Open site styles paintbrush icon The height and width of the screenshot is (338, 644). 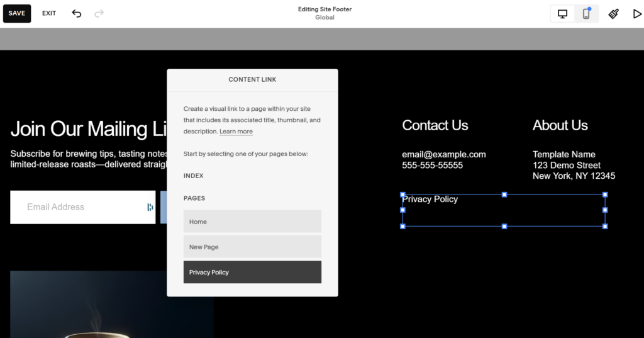pos(614,13)
